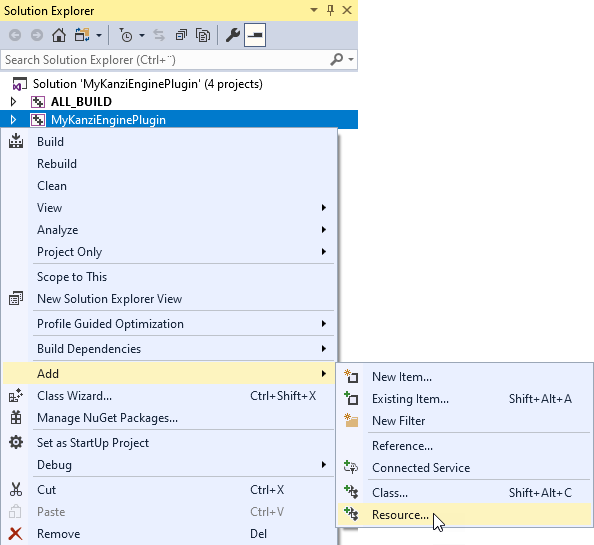Screen dimensions: 594x545
Task: Open Profile Guided Optimization submenu
Action: [x=169, y=323]
